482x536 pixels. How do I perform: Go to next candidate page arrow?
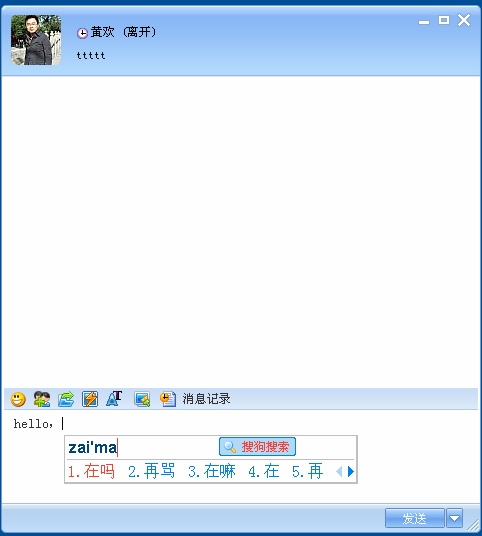tap(351, 472)
